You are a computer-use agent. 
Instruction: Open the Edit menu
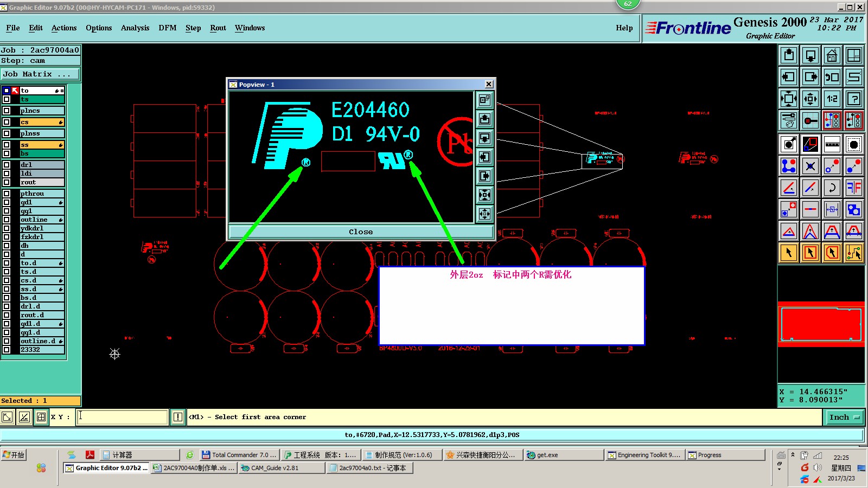pos(36,28)
